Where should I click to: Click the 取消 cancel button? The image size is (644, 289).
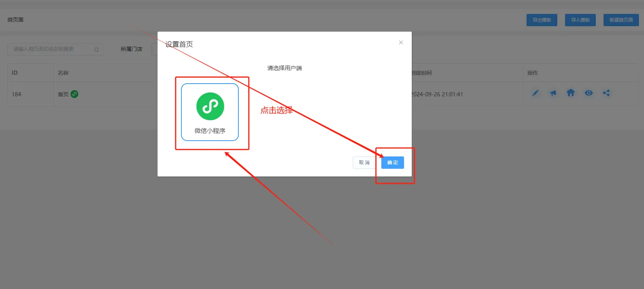coord(364,163)
